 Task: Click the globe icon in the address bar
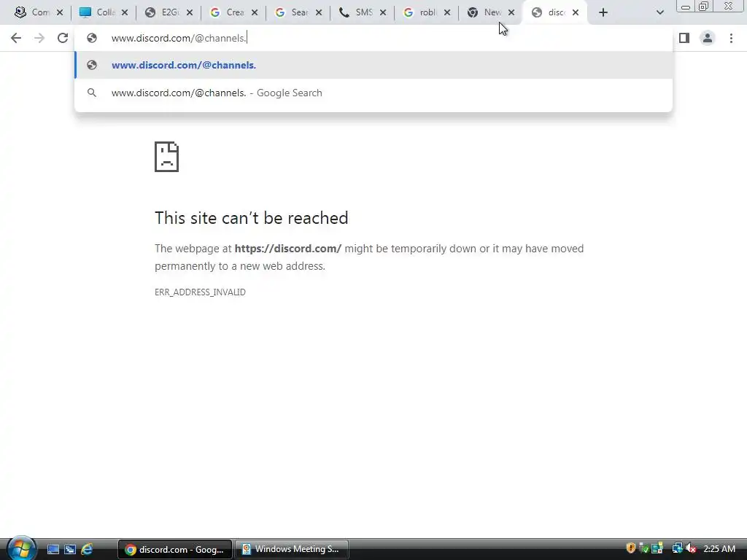pos(92,38)
